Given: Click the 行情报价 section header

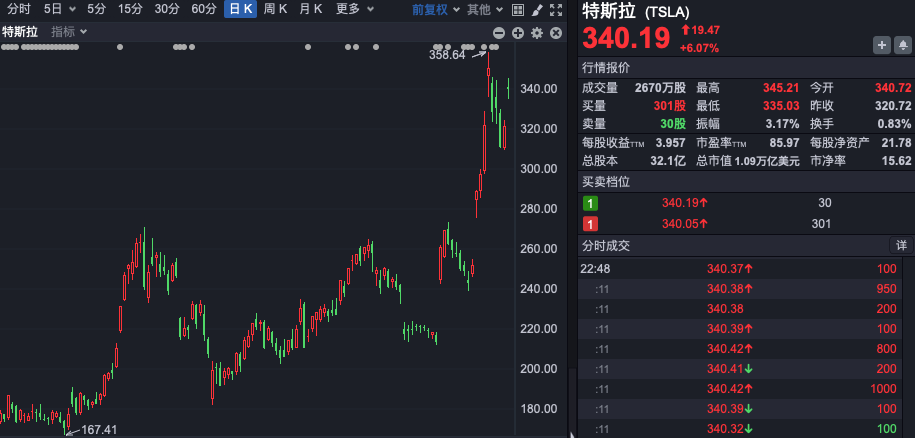Looking at the screenshot, I should [606, 68].
